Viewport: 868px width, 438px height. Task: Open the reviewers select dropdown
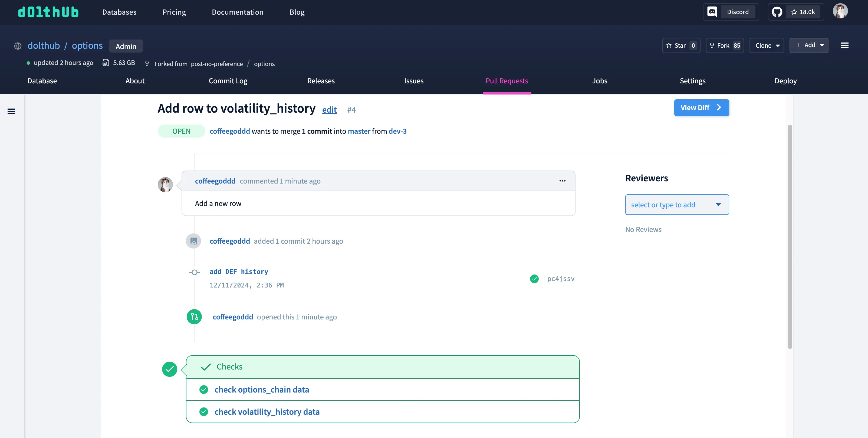click(677, 204)
